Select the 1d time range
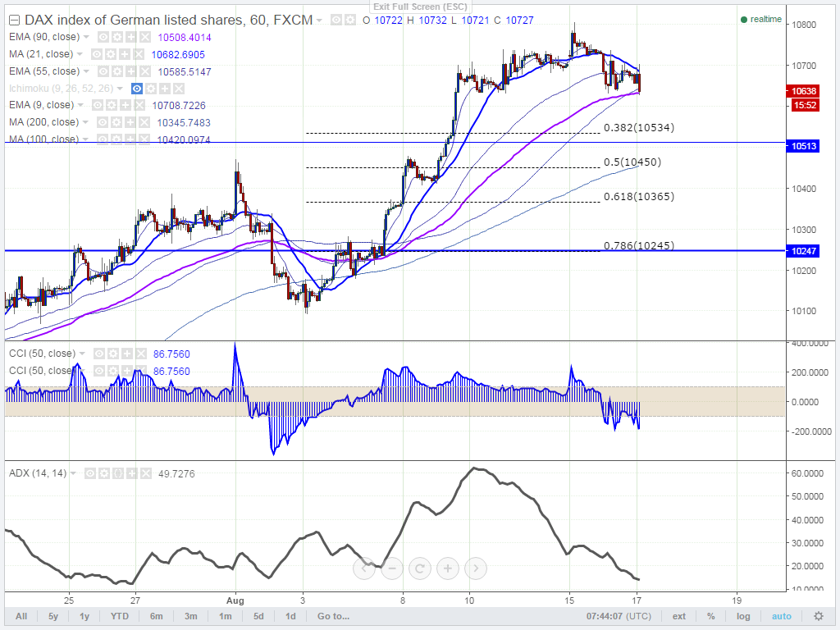The height and width of the screenshot is (630, 840). 290,616
